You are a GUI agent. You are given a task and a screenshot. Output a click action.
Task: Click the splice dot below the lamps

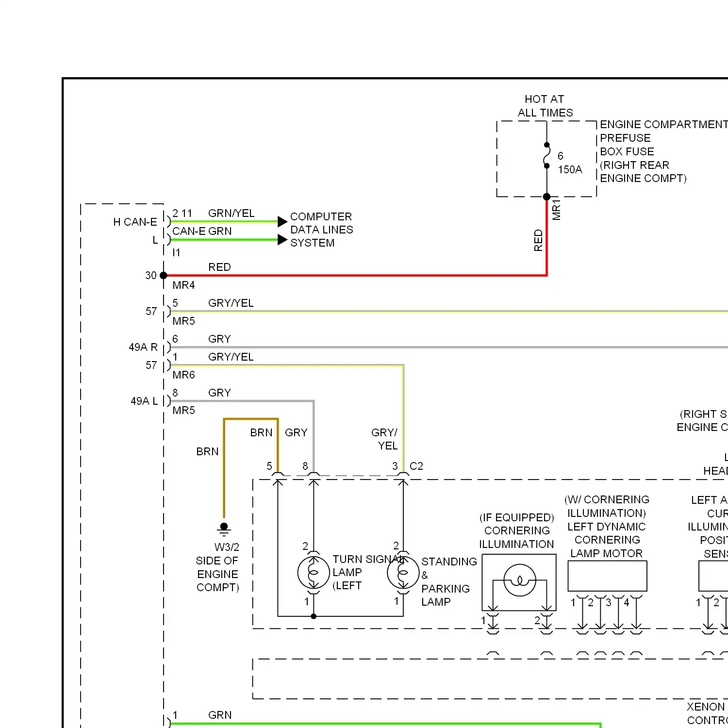coord(314,616)
